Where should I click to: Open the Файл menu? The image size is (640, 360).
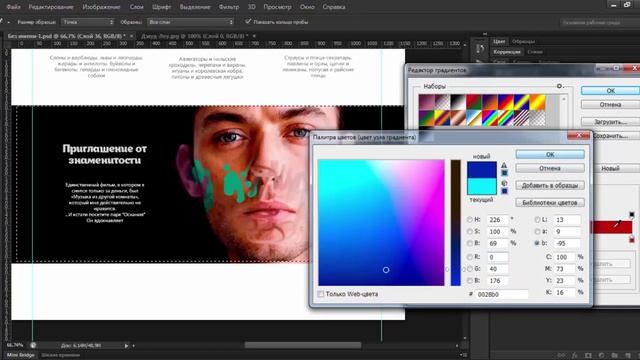point(13,7)
